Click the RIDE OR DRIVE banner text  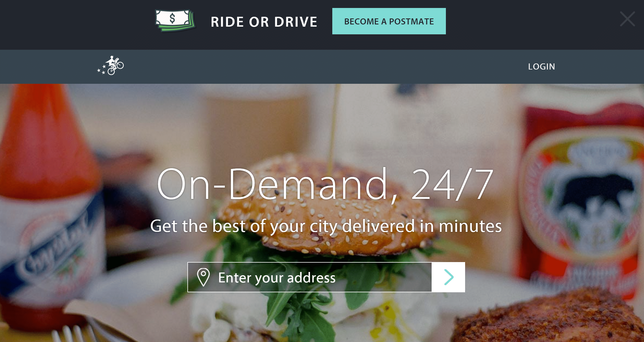tap(264, 22)
